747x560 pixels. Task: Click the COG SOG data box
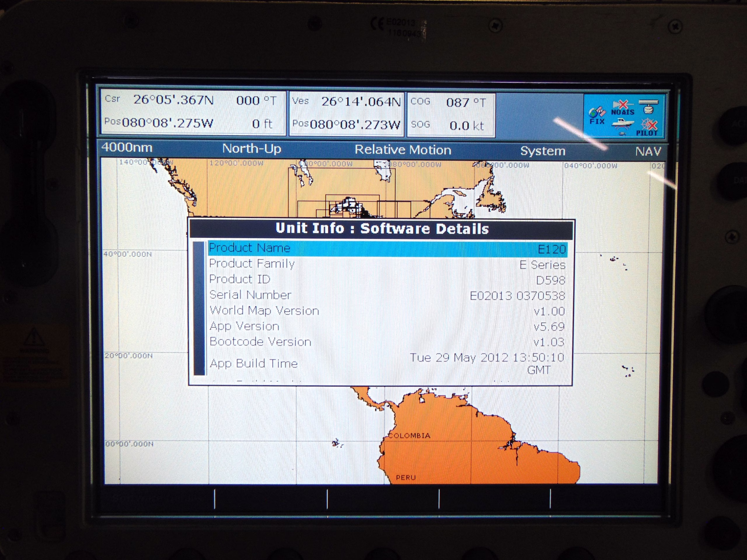(x=451, y=114)
